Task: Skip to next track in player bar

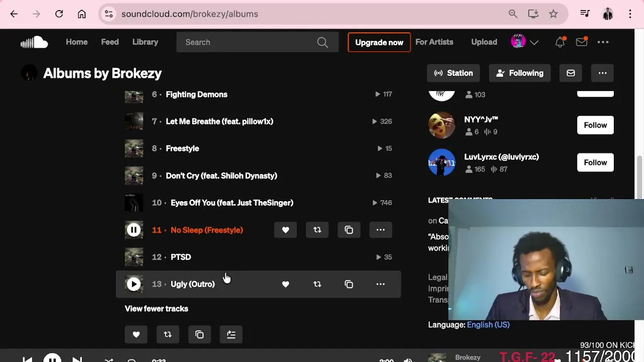Action: tap(77, 359)
